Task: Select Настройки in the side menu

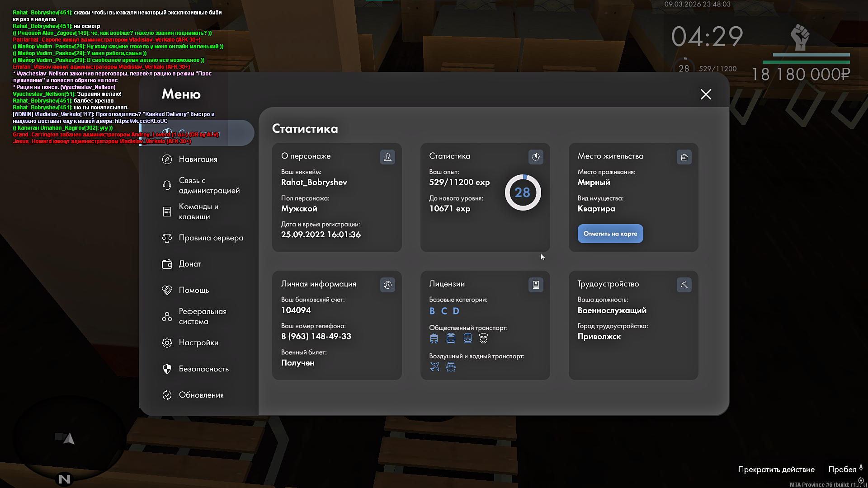Action: pyautogui.click(x=198, y=343)
